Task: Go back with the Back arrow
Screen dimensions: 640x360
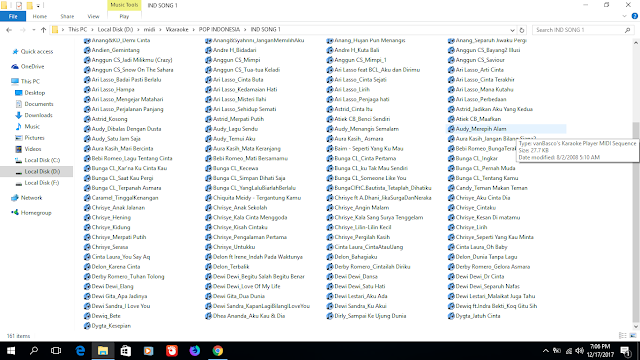Action: click(9, 30)
